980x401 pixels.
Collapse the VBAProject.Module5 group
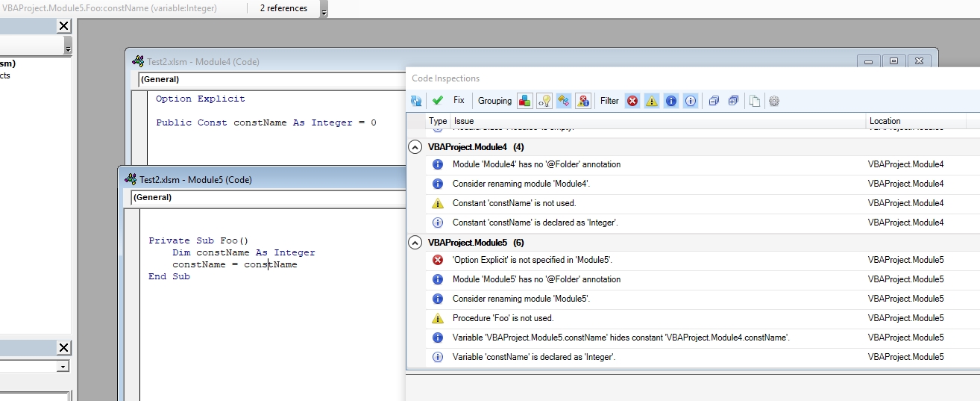click(x=415, y=243)
